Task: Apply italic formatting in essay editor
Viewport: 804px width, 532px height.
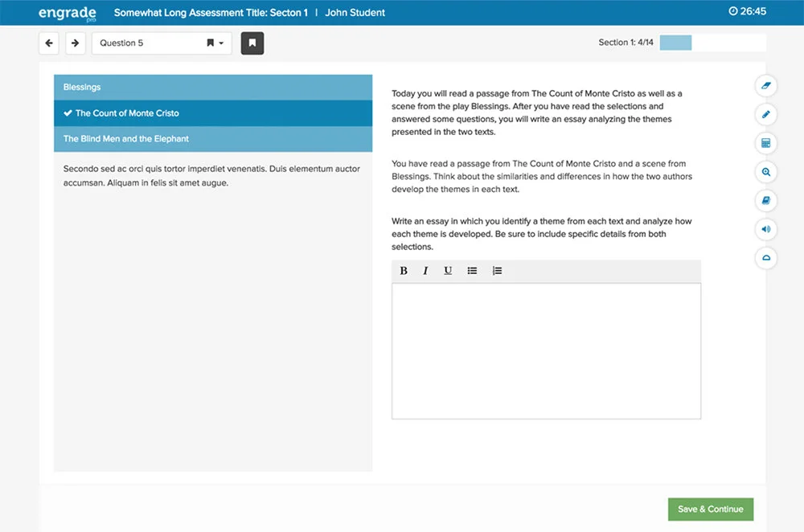Action: (425, 271)
